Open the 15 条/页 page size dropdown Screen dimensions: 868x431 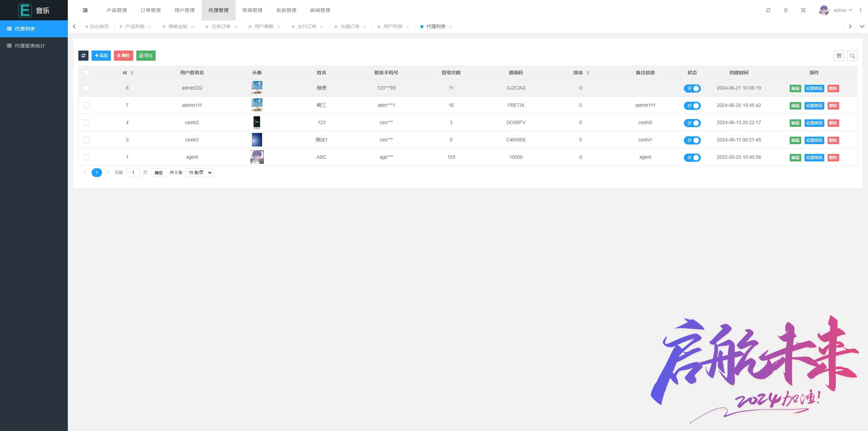199,173
